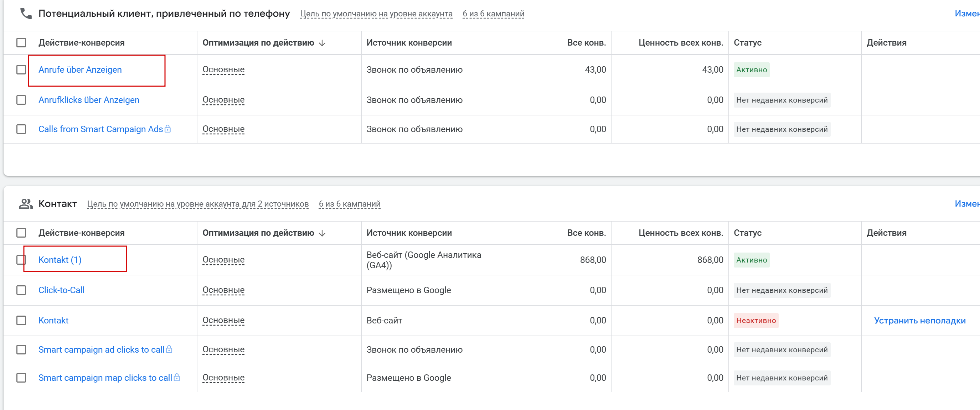This screenshot has width=980, height=410.
Task: Select all rows in the Контакт table
Action: 21,233
